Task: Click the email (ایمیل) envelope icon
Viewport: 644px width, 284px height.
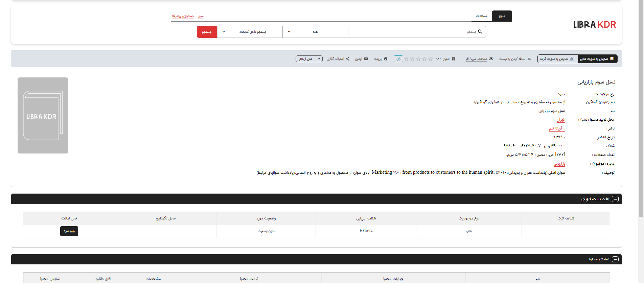Action: click(366, 59)
